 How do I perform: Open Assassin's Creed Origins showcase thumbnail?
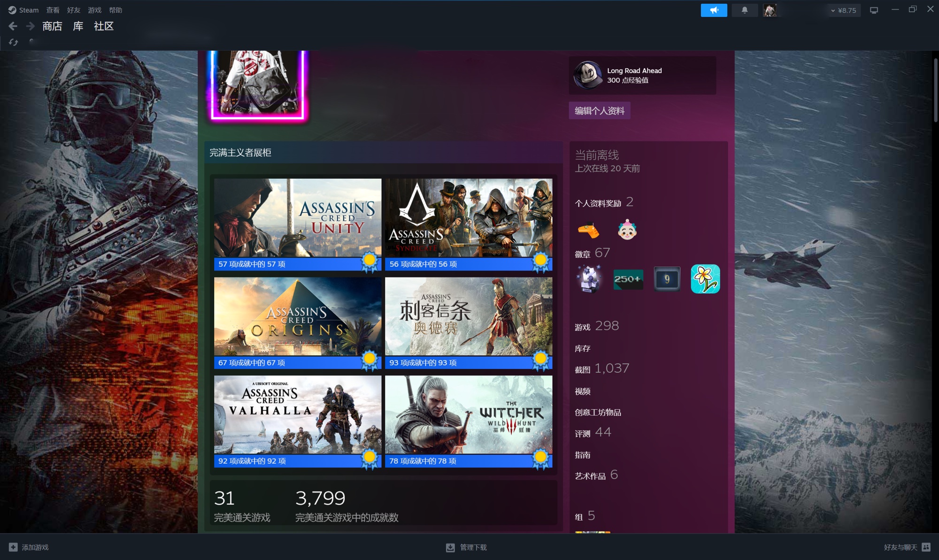click(x=298, y=316)
